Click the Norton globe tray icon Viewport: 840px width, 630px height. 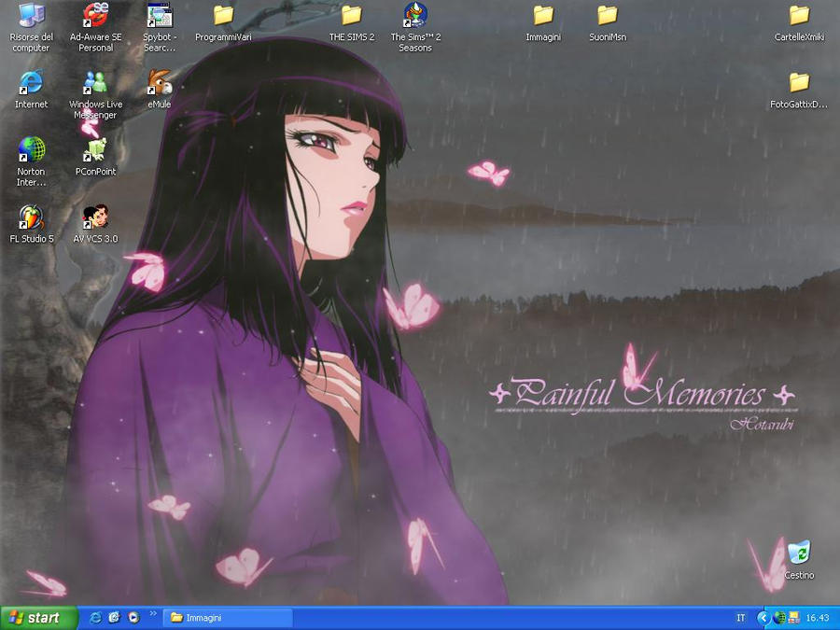tap(780, 618)
